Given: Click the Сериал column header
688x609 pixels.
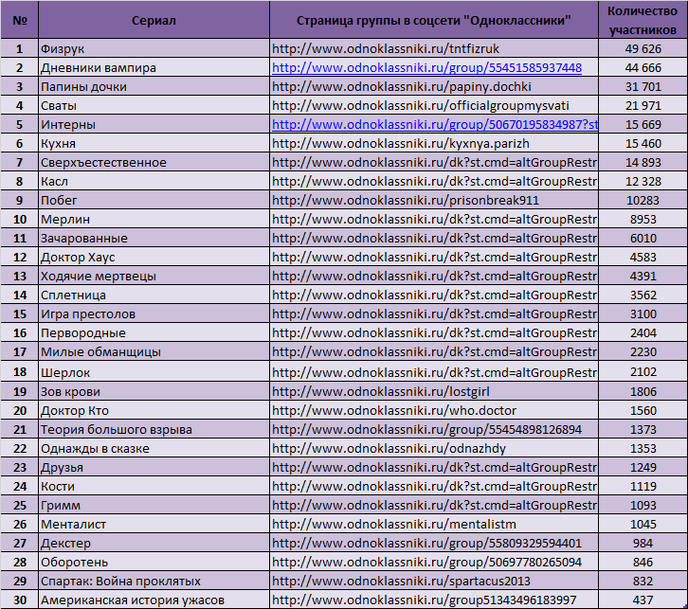Looking at the screenshot, I should pyautogui.click(x=154, y=20).
